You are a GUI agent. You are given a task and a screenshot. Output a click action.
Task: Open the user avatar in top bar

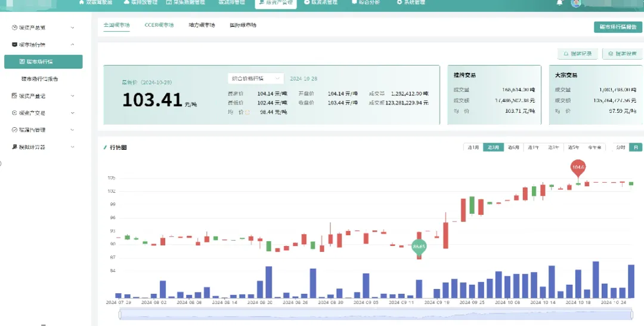pyautogui.click(x=575, y=3)
